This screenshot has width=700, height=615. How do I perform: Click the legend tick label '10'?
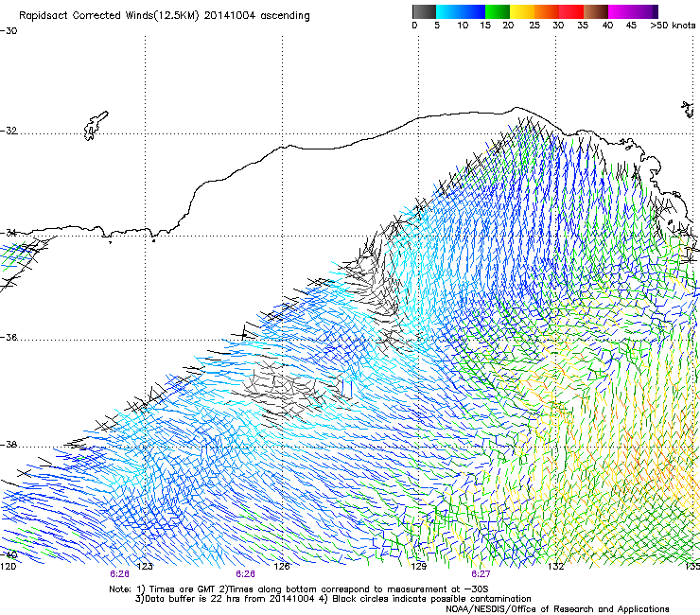[x=463, y=25]
